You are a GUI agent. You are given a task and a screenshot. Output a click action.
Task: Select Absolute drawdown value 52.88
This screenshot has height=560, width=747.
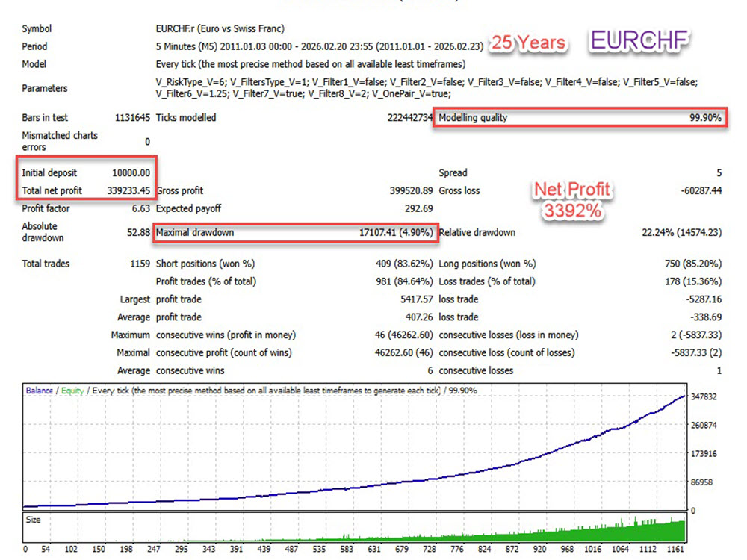pos(138,232)
